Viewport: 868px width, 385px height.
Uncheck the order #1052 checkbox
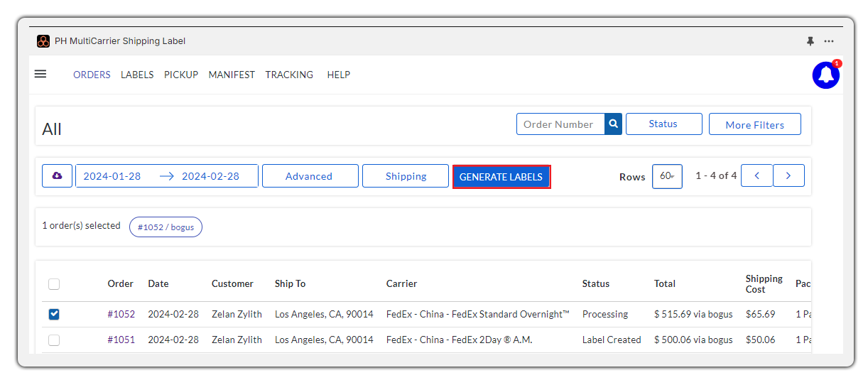tap(54, 314)
